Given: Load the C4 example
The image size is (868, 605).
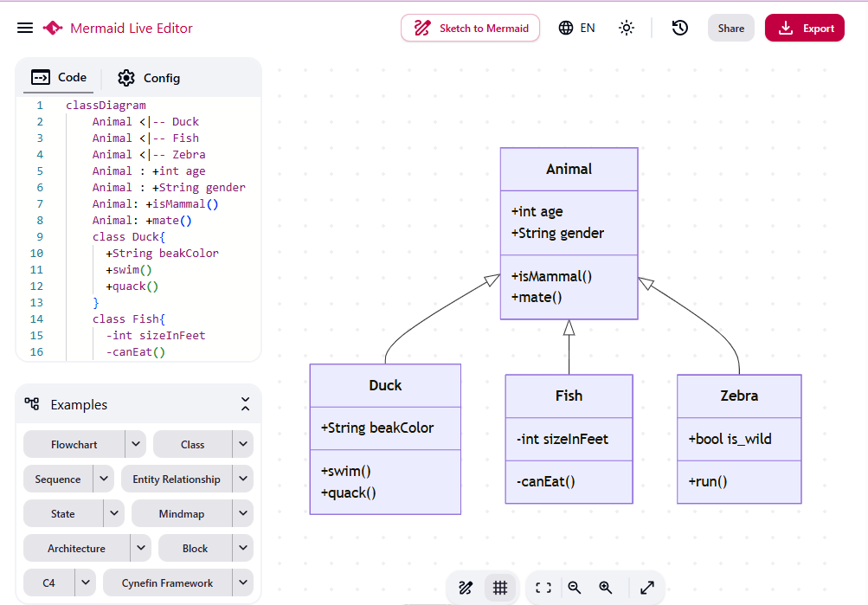Looking at the screenshot, I should pos(48,582).
